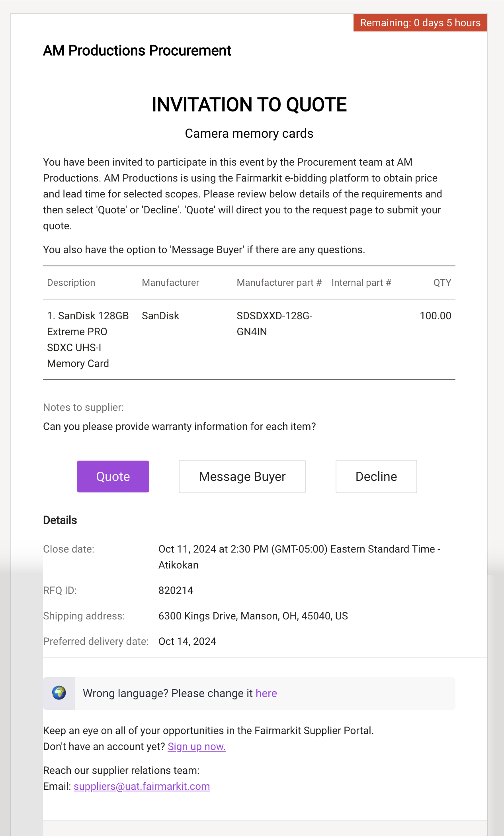Click the Manufacturer part # header
Screen dimensions: 504x836
coord(279,283)
